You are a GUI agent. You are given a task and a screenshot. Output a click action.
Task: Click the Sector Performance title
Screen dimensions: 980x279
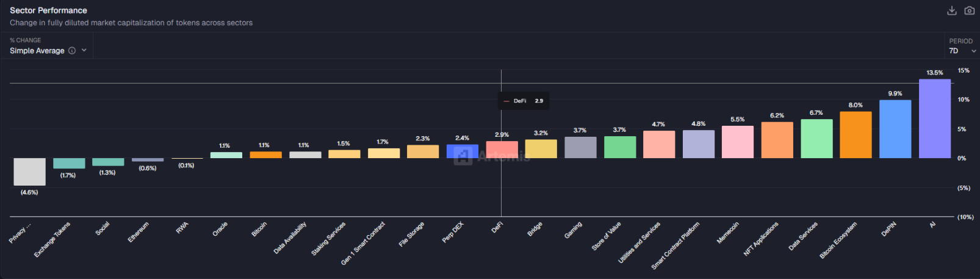48,10
